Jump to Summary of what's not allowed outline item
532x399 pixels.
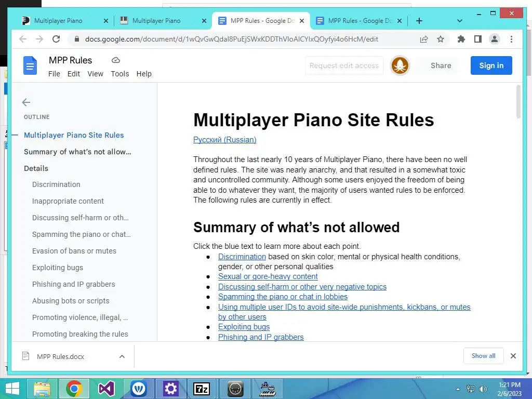pos(77,152)
